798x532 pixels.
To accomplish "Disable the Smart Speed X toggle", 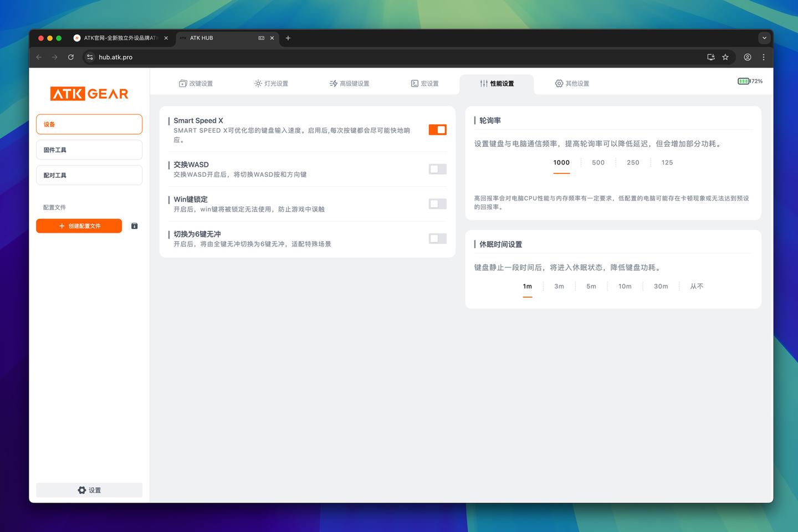I will [x=437, y=129].
